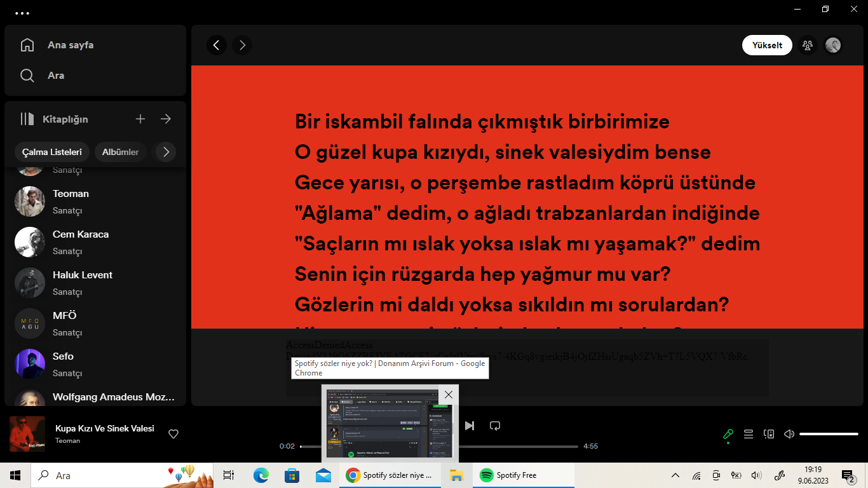Image resolution: width=868 pixels, height=488 pixels.
Task: Open song title Kupa Kızı Ve Sinek Valesi
Action: pyautogui.click(x=105, y=428)
